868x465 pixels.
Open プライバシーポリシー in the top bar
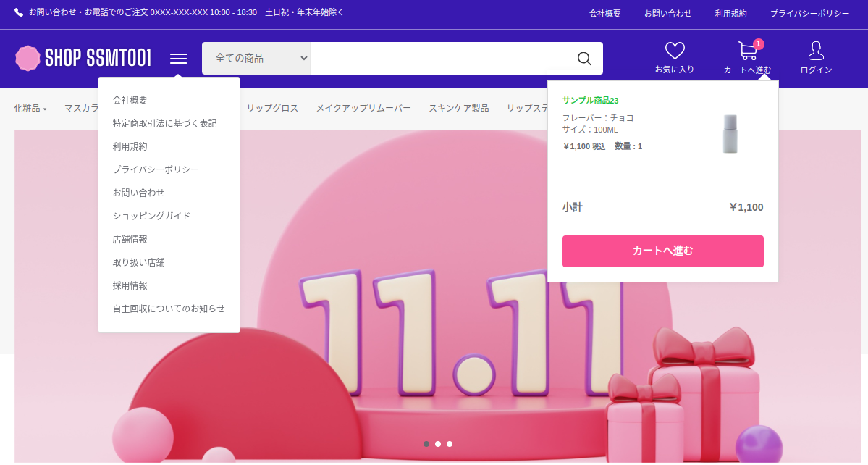coord(809,13)
